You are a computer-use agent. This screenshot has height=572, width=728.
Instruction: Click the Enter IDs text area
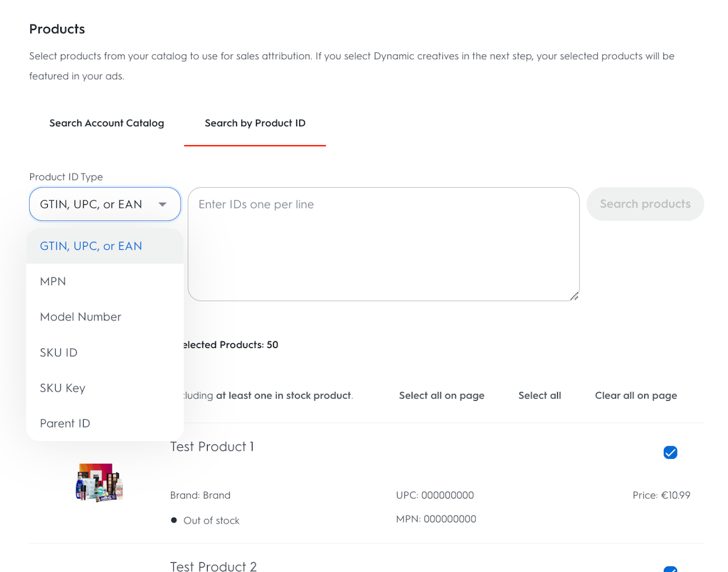[383, 244]
